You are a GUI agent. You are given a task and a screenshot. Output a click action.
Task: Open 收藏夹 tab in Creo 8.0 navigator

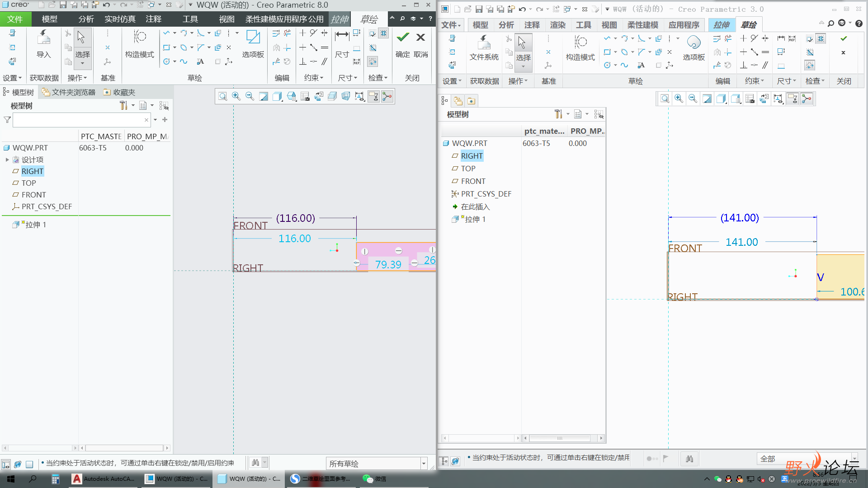click(x=119, y=92)
